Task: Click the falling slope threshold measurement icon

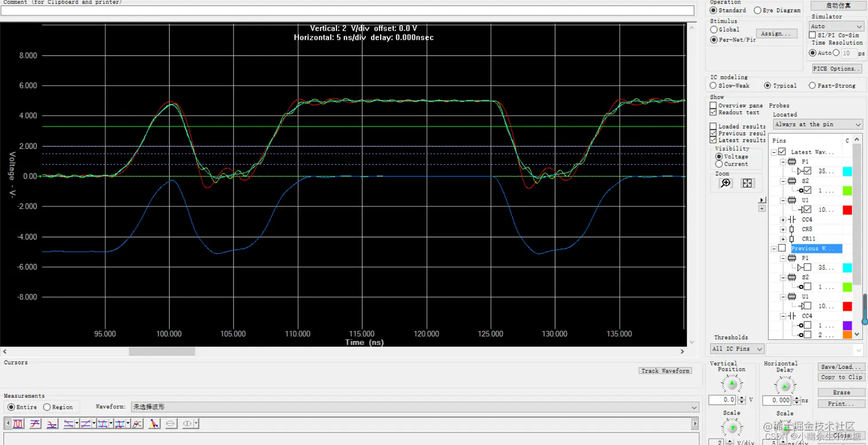Action: [69, 424]
